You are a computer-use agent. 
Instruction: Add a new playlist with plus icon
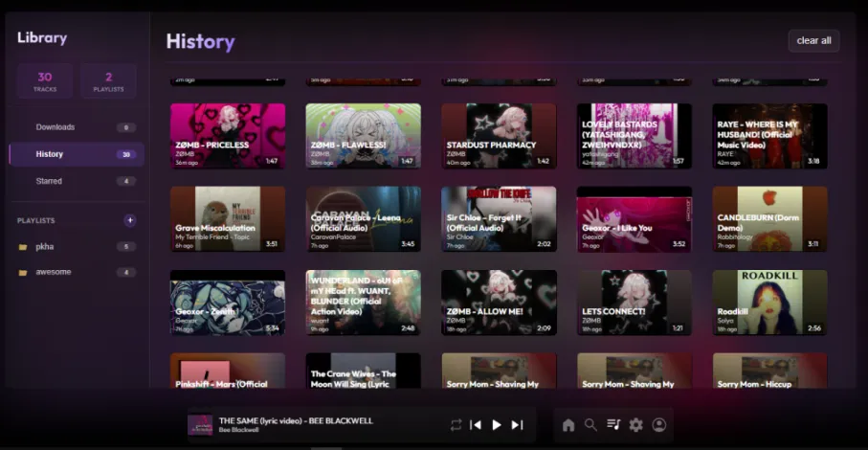[130, 220]
